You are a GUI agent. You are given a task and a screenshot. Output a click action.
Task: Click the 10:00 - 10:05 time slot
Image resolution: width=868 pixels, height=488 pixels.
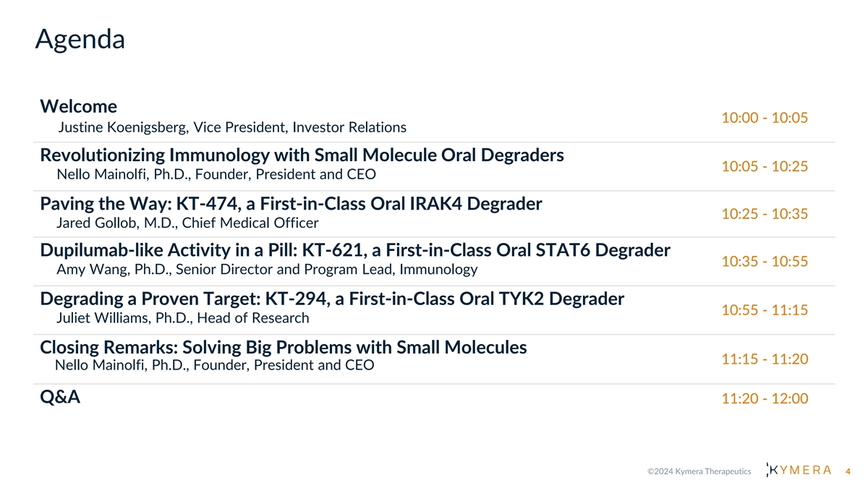[765, 118]
